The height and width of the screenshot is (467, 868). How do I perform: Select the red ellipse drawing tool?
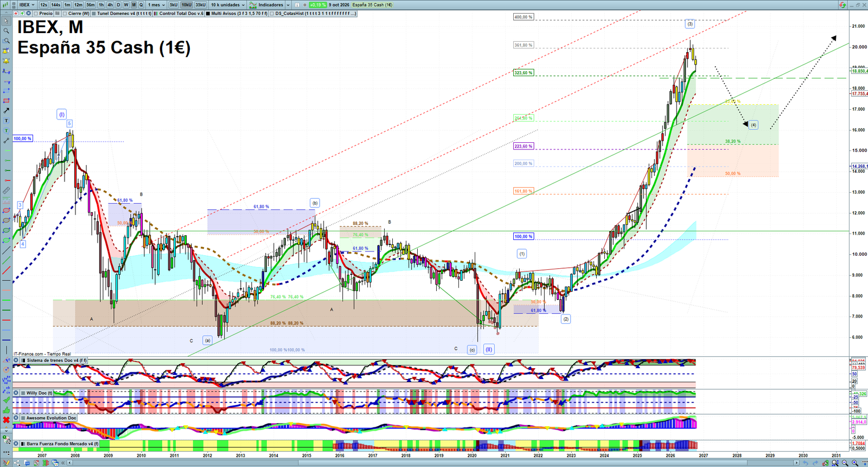pos(6,211)
